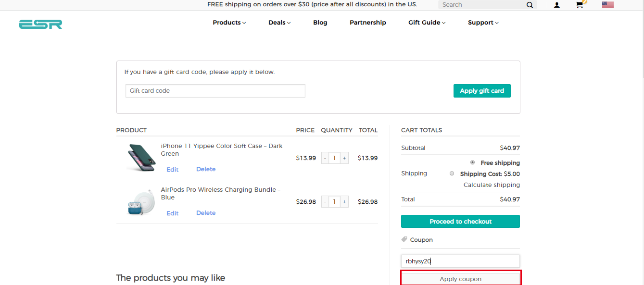This screenshot has height=285, width=644.
Task: Click the US flag country selector
Action: (x=608, y=5)
